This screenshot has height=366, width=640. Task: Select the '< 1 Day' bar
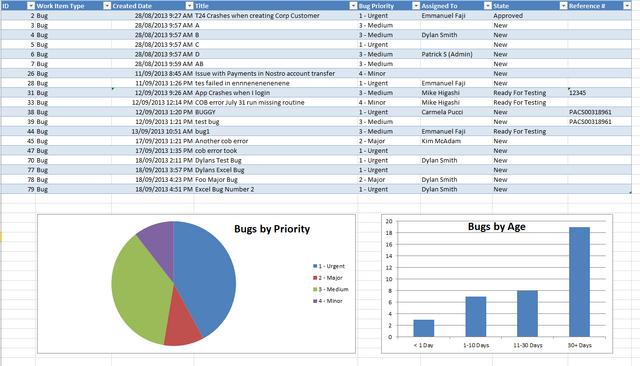tap(424, 328)
